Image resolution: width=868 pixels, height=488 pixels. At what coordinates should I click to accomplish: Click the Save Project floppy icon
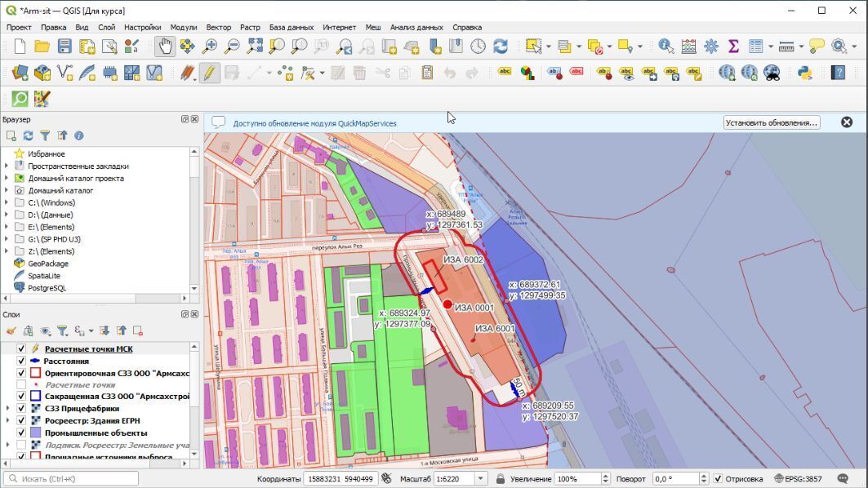coord(65,47)
